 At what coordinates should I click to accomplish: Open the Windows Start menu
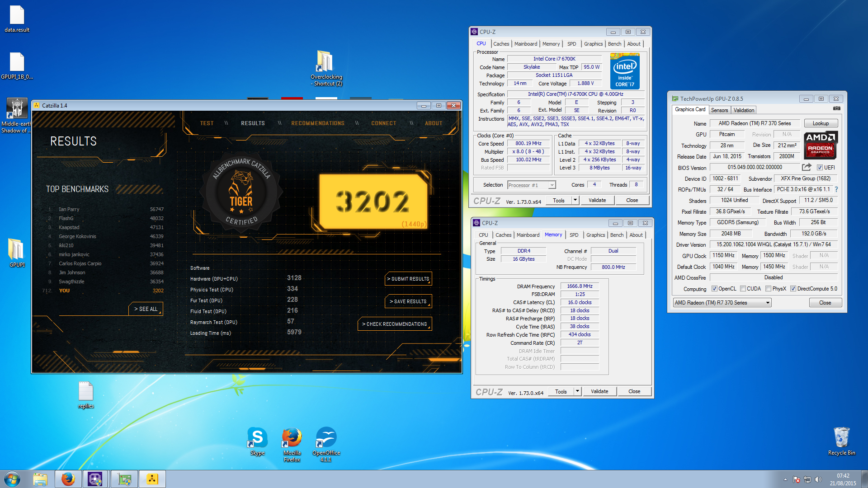click(x=13, y=479)
